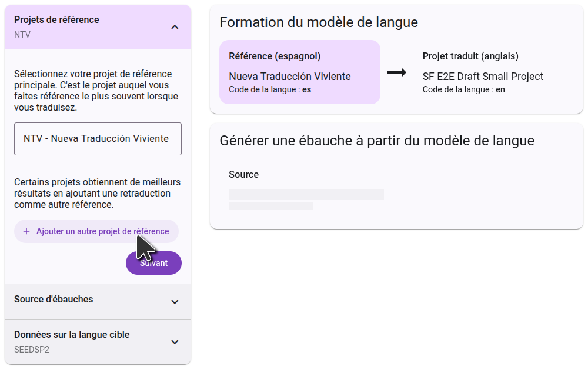Open the Données sur la langue cible title
588x369 pixels.
(72, 334)
